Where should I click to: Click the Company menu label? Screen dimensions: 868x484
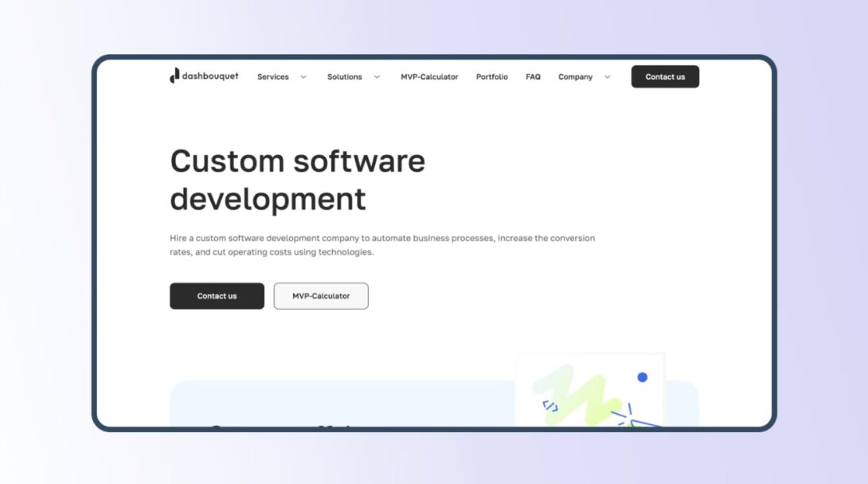click(x=575, y=77)
